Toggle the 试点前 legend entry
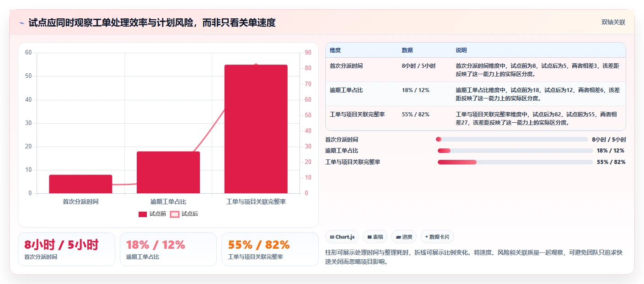 (152, 214)
